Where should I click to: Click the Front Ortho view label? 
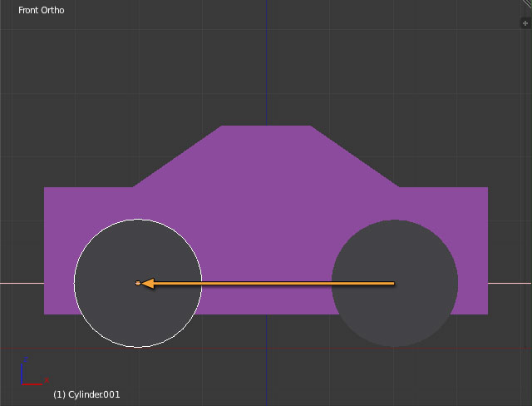coord(42,11)
